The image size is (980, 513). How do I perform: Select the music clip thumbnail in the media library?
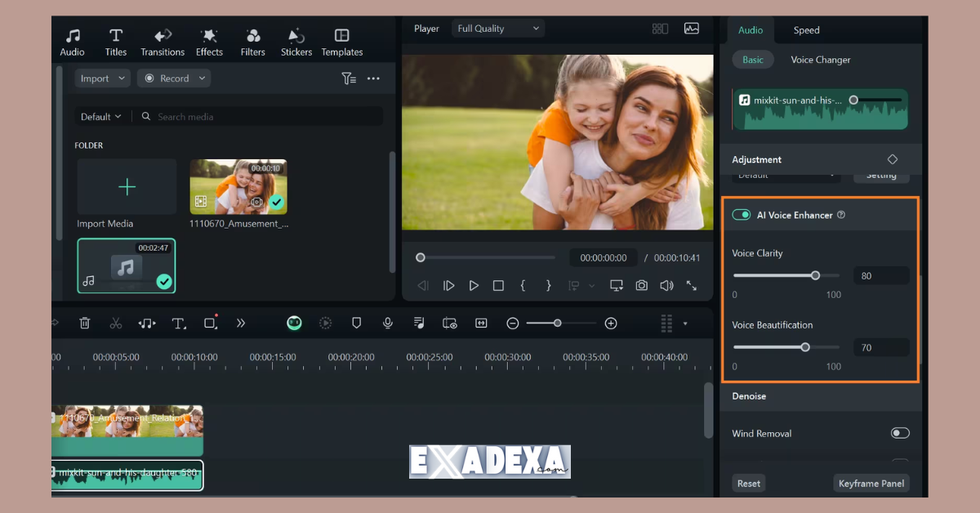[126, 265]
